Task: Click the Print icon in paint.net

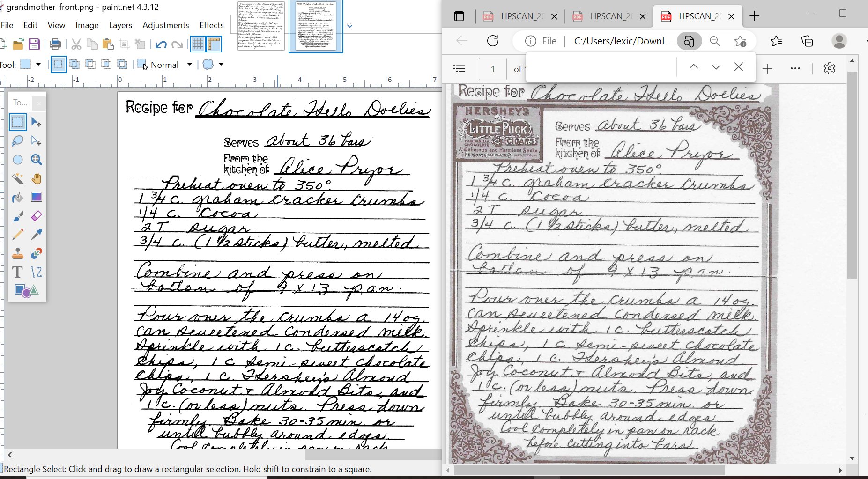Action: click(x=55, y=44)
